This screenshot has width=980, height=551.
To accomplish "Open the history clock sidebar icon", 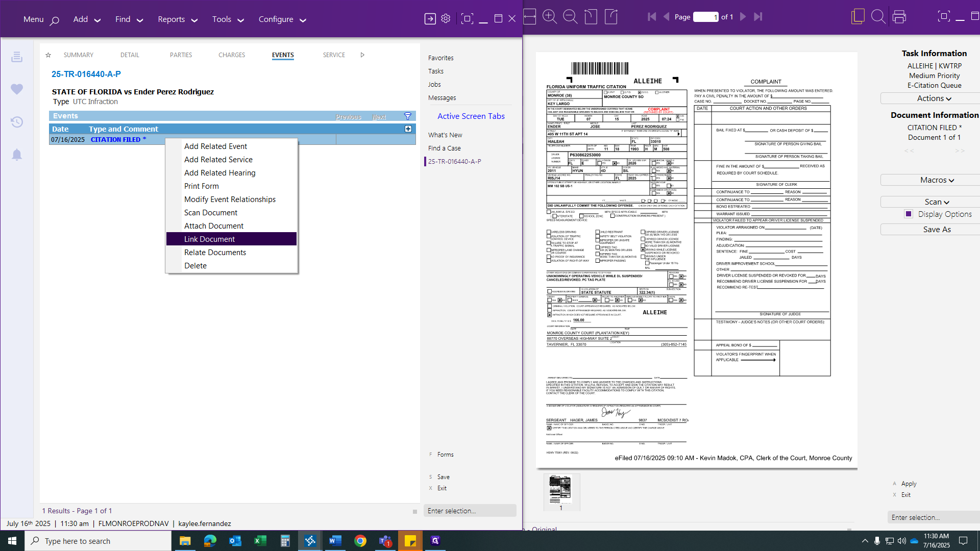I will coord(17,122).
